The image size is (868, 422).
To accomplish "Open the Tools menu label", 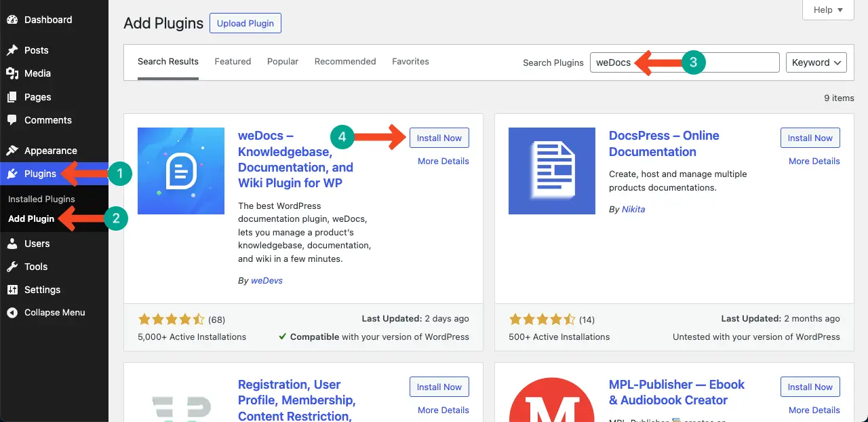I will [36, 267].
